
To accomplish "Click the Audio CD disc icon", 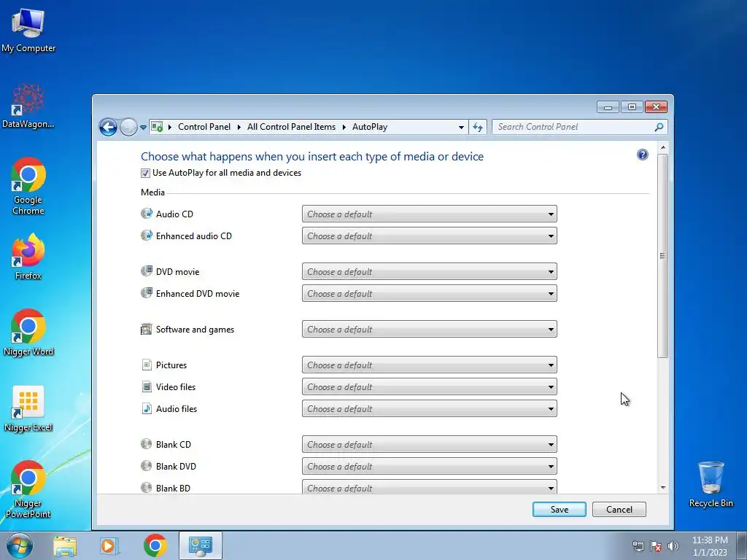I will click(x=146, y=214).
